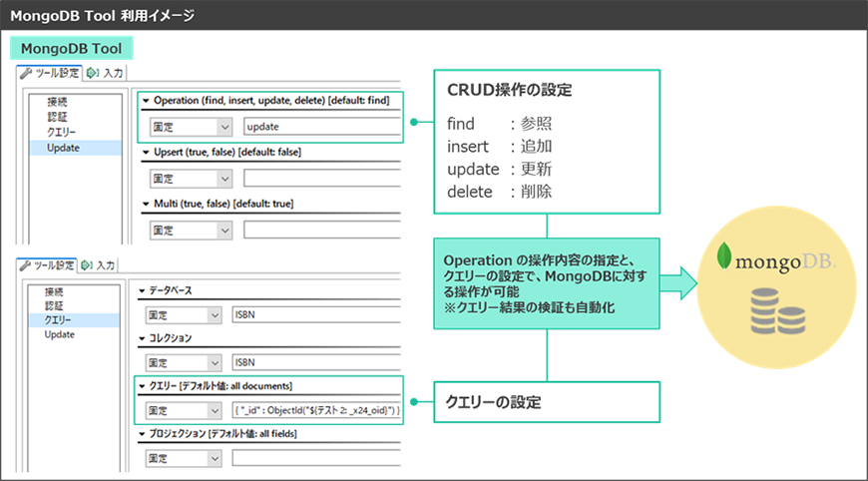Image resolution: width=868 pixels, height=481 pixels.
Task: Select 接続 in the upper panel list
Action: (x=58, y=102)
